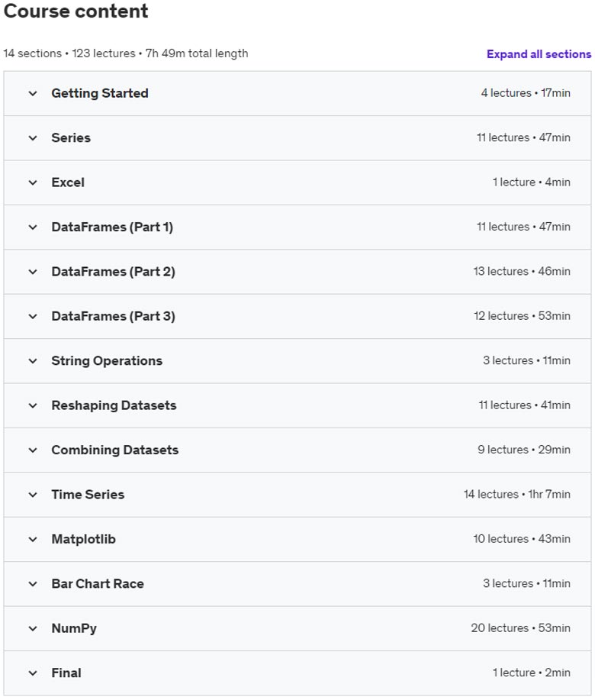Click Expand all sections link

click(539, 54)
